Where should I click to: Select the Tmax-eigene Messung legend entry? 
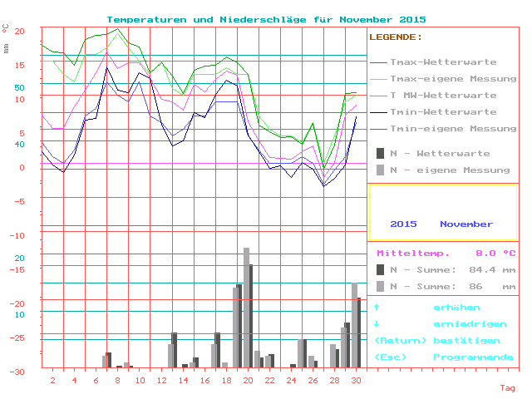tap(443, 79)
